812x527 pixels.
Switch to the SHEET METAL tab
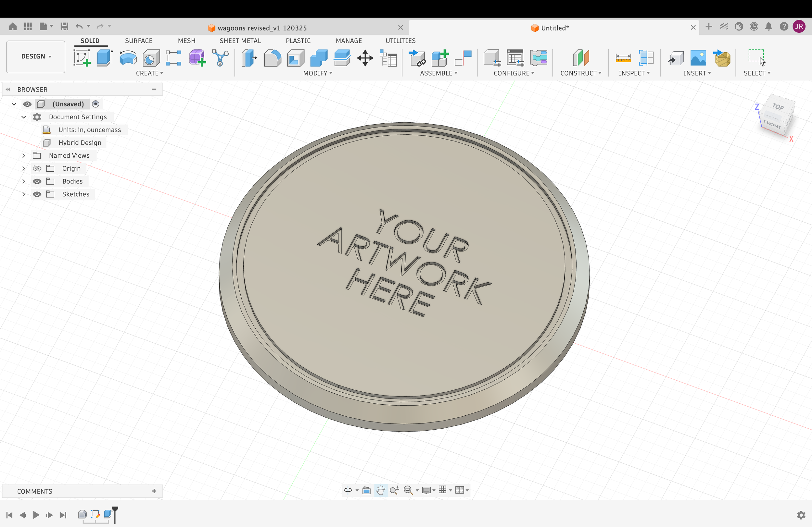click(x=240, y=41)
